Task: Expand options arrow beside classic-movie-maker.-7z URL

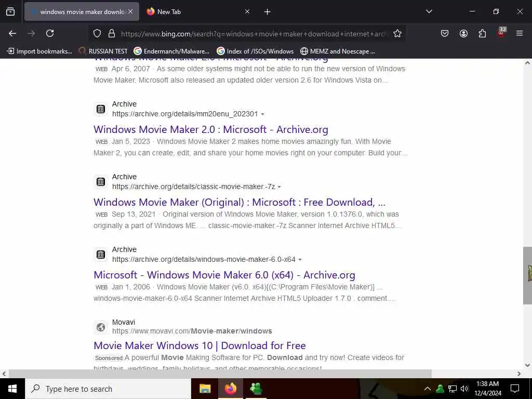Action: [x=279, y=187]
